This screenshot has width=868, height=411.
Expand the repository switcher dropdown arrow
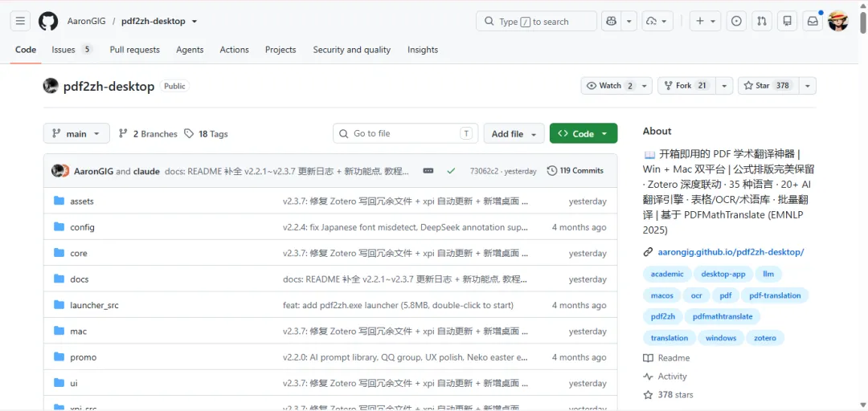pos(194,22)
